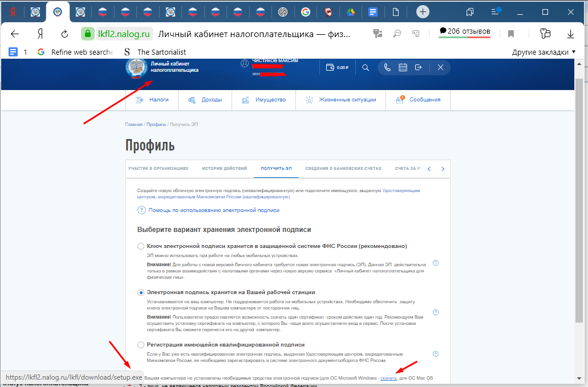
Task: Select 'Электронная подпись хранится на Вашей рабочей станции'
Action: (141, 292)
